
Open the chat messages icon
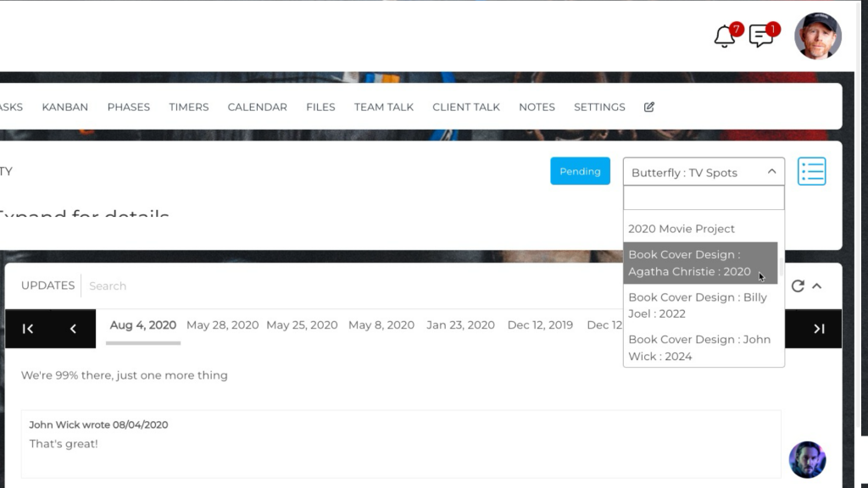pos(761,36)
